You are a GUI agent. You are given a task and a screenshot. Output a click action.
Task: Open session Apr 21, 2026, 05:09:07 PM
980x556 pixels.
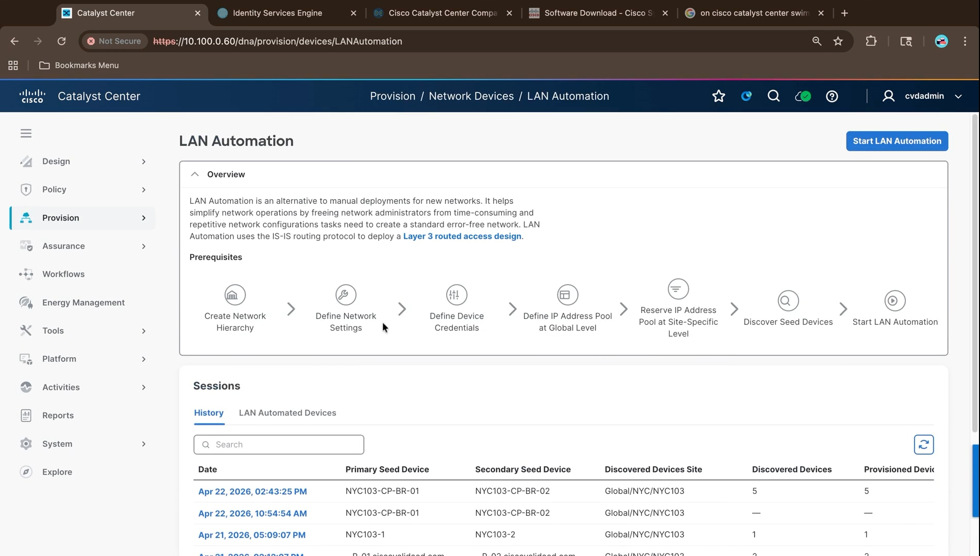(252, 535)
